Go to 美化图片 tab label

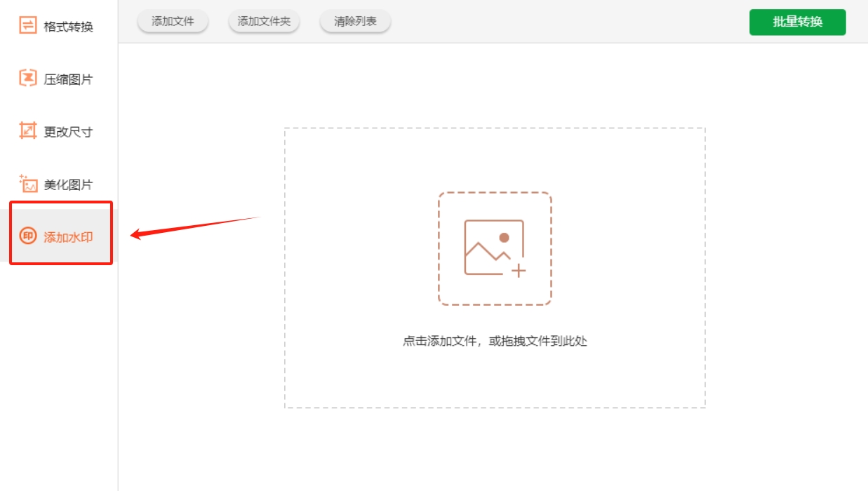(68, 184)
